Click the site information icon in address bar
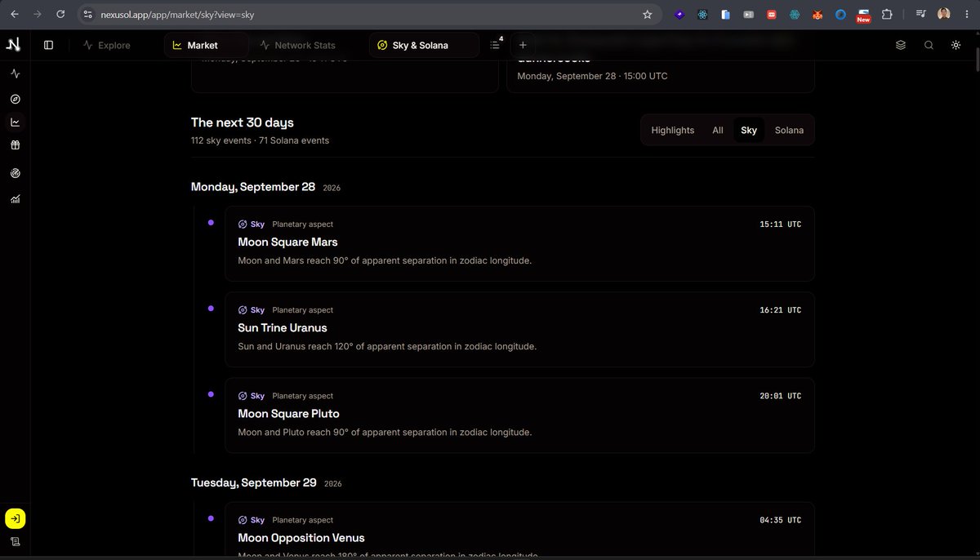The height and width of the screenshot is (560, 980). pyautogui.click(x=88, y=15)
